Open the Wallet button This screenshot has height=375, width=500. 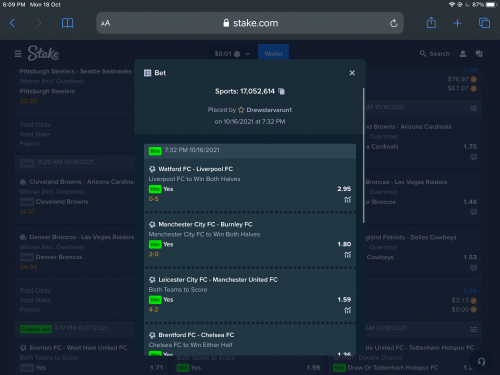pos(273,53)
